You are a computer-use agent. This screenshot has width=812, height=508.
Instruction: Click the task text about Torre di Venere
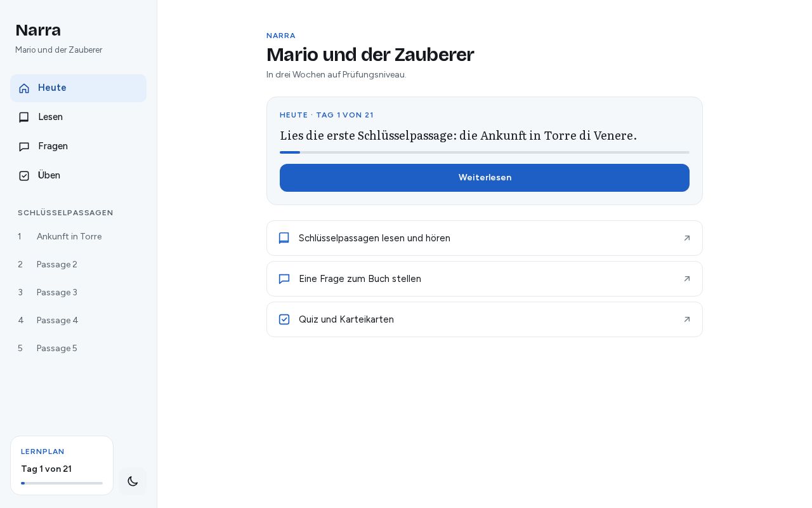click(x=458, y=135)
